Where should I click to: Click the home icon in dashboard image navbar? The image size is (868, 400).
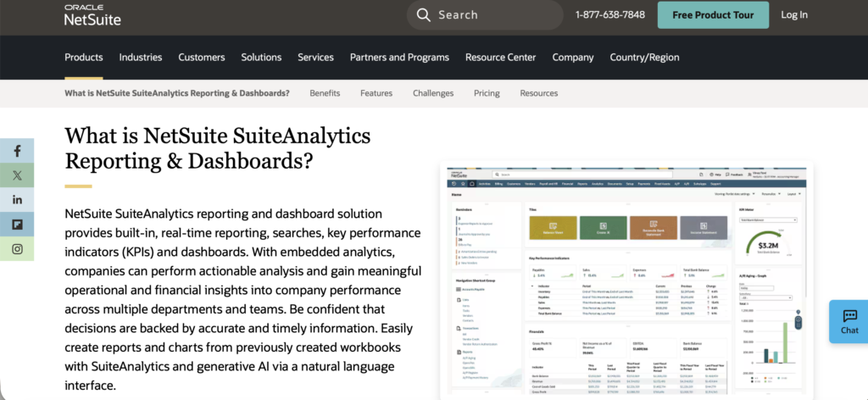click(471, 183)
